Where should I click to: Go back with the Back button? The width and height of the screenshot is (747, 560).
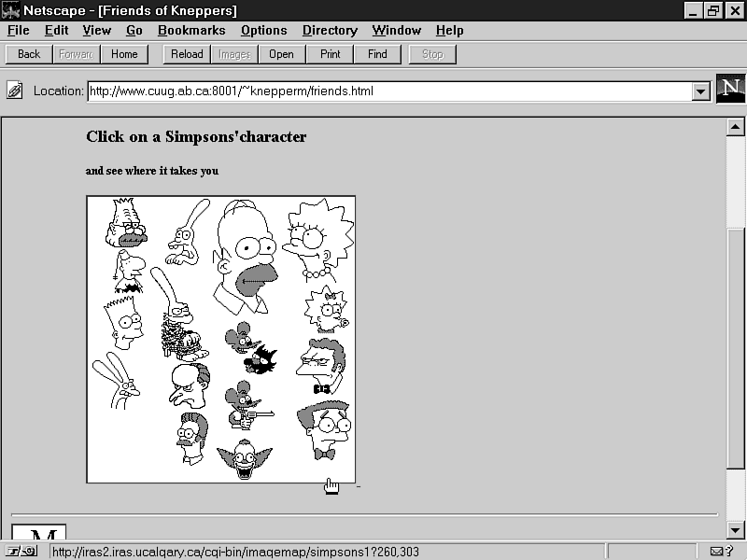tap(29, 54)
